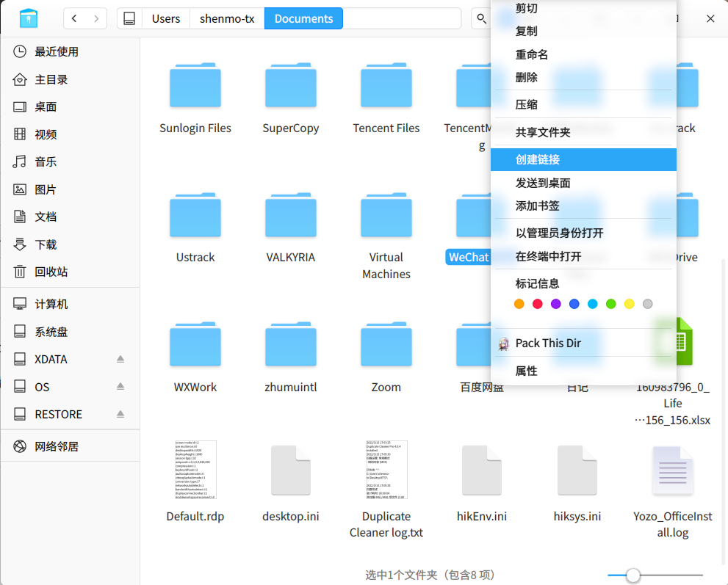728x585 pixels.
Task: Click Users in the breadcrumb path
Action: [x=166, y=18]
